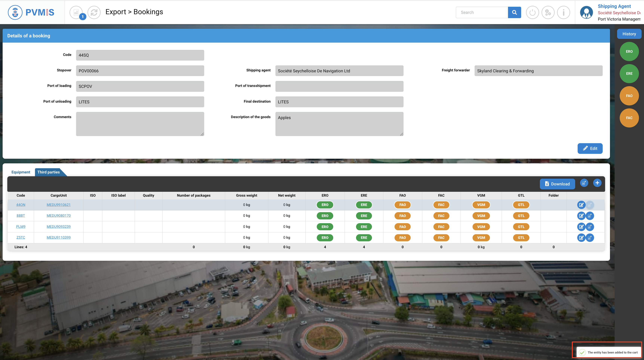Open equipment code 44ON link
Image resolution: width=644 pixels, height=360 pixels.
coord(21,205)
